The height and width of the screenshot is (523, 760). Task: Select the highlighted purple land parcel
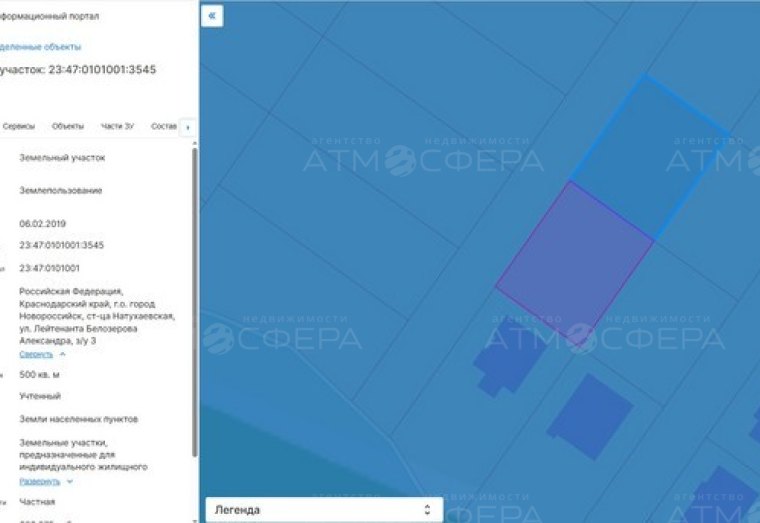[574, 262]
